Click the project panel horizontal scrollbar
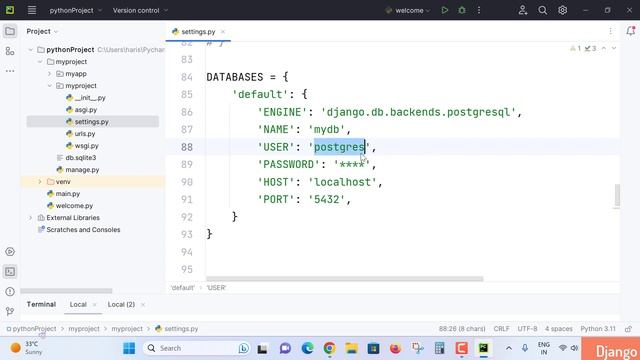Viewport: 640px width, 360px height. click(x=66, y=291)
